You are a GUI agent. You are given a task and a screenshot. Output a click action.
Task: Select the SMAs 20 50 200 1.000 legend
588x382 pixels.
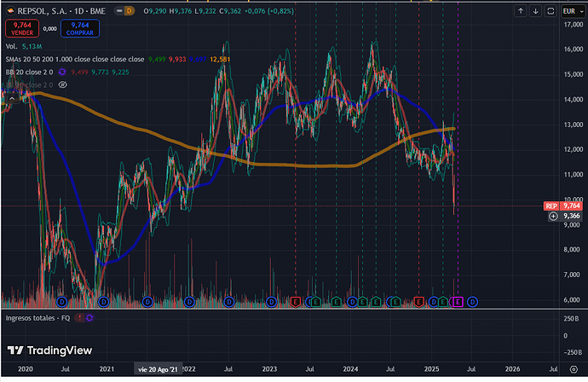75,60
